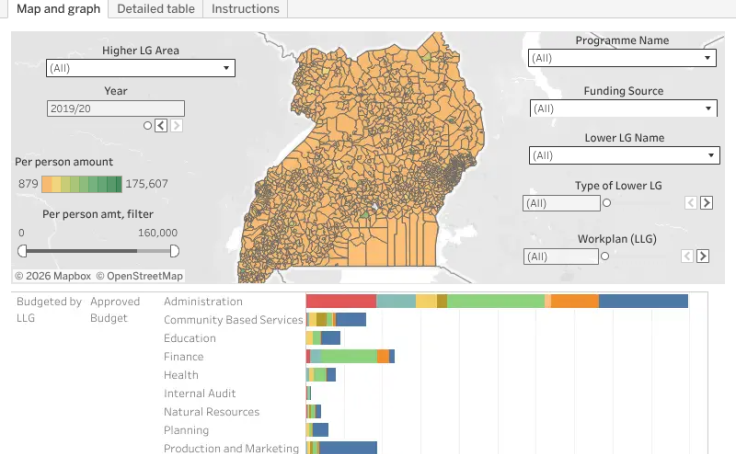This screenshot has height=454, width=736.
Task: Click the blue segment of Administration bar
Action: click(643, 301)
